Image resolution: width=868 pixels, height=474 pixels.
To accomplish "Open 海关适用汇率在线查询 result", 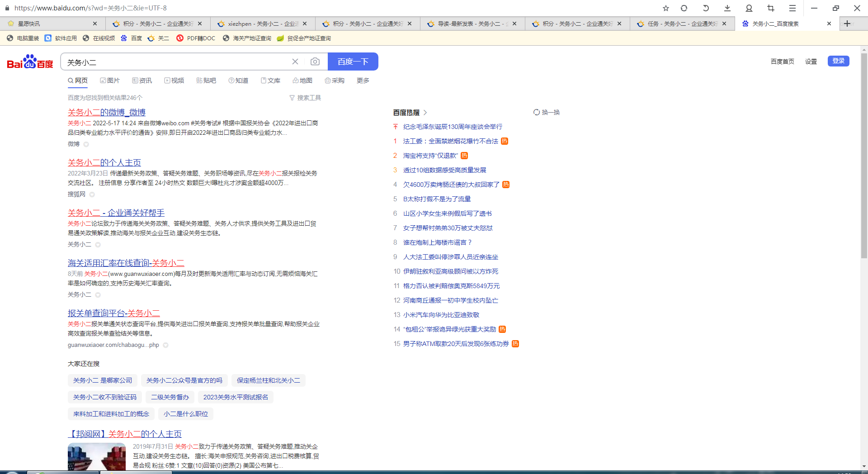I will [x=126, y=263].
